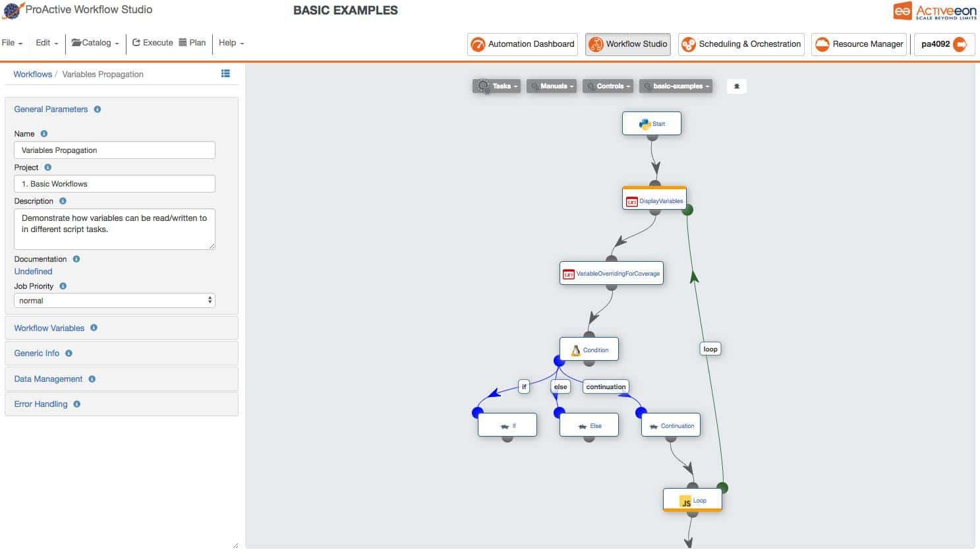Click the Execute button
This screenshot has width=980, height=552.
point(153,43)
